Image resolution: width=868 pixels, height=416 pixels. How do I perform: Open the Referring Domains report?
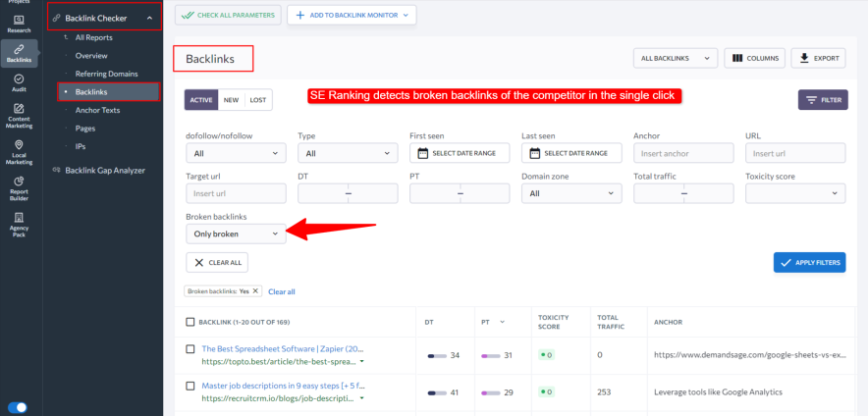pyautogui.click(x=106, y=74)
